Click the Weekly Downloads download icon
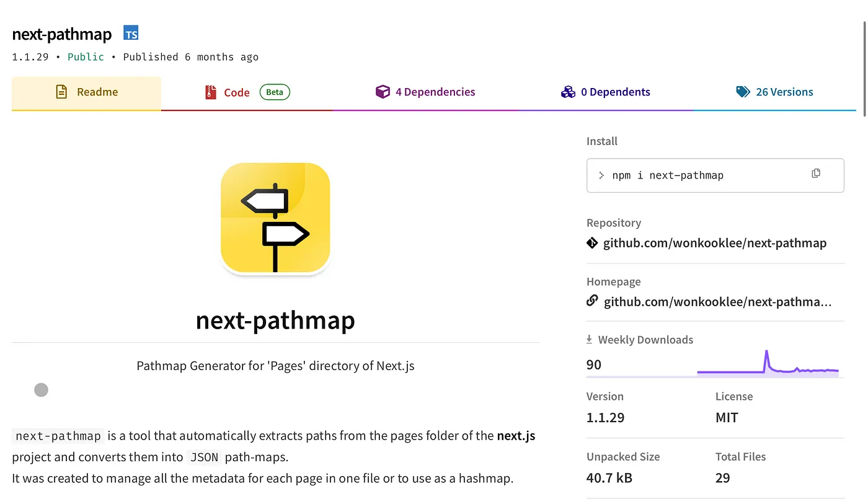 click(589, 339)
